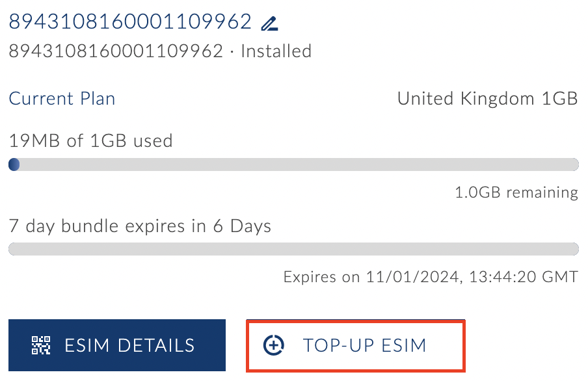
Task: Select the United Kingdom 1GB plan label
Action: [487, 98]
